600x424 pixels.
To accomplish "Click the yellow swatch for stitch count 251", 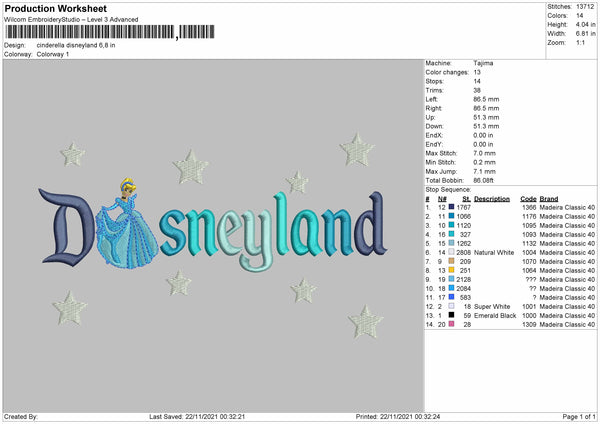I will pyautogui.click(x=452, y=270).
